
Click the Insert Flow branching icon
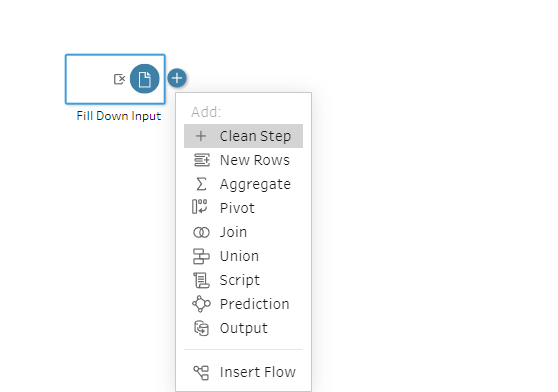click(201, 372)
